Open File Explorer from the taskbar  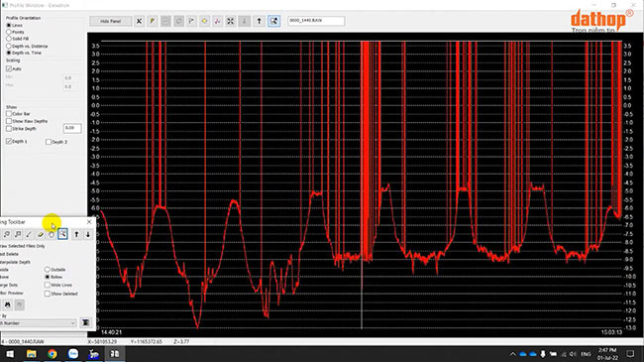pyautogui.click(x=32, y=354)
